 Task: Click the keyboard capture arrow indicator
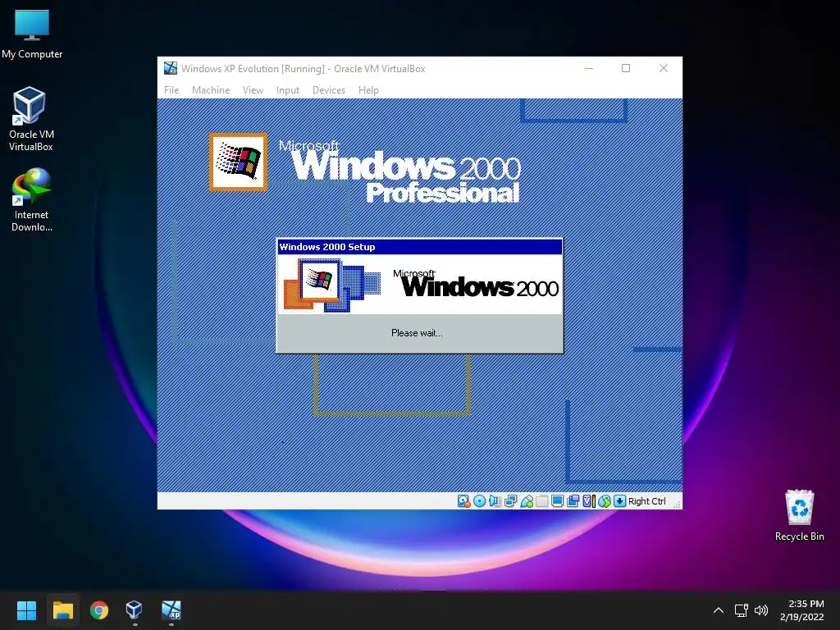(x=620, y=501)
